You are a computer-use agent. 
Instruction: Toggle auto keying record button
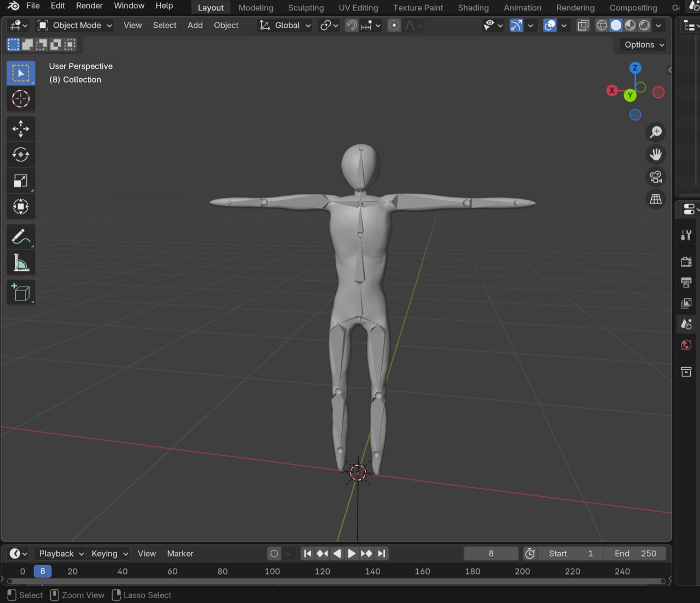click(274, 553)
